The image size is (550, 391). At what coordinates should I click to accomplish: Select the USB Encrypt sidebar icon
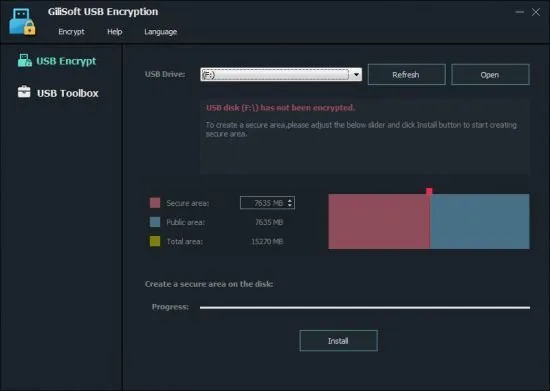pos(25,60)
